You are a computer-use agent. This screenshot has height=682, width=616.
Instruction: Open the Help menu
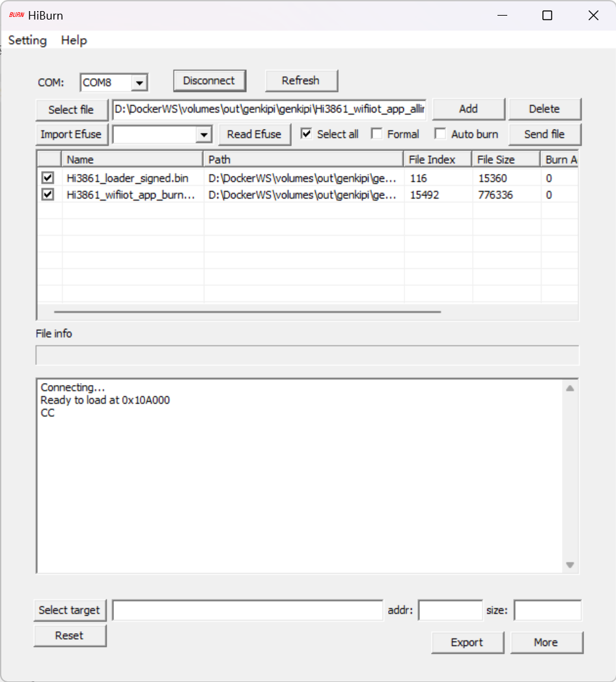coord(74,40)
